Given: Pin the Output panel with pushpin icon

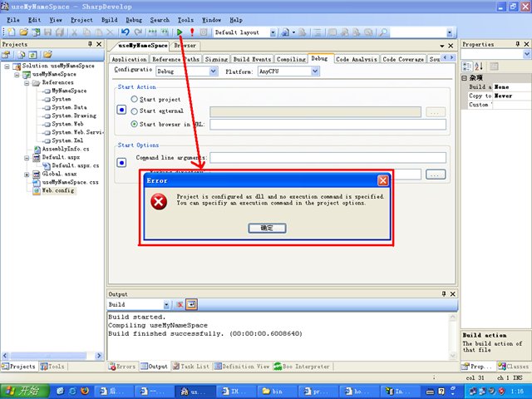Looking at the screenshot, I should (443, 293).
